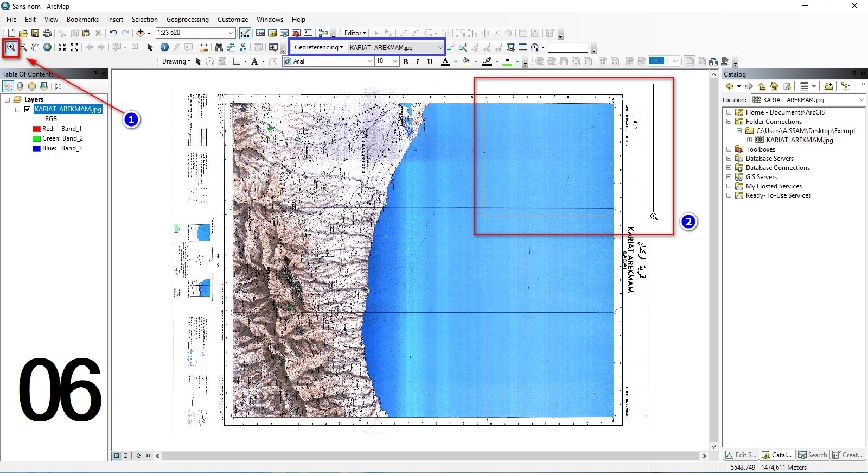Image resolution: width=868 pixels, height=473 pixels.
Task: Click the Fixed Zoom Out icon
Action: [74, 47]
